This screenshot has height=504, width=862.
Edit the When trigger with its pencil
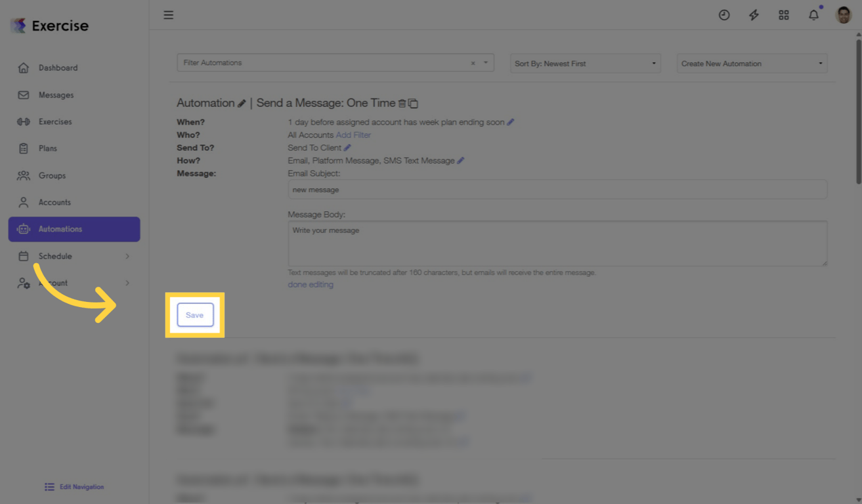pos(510,122)
